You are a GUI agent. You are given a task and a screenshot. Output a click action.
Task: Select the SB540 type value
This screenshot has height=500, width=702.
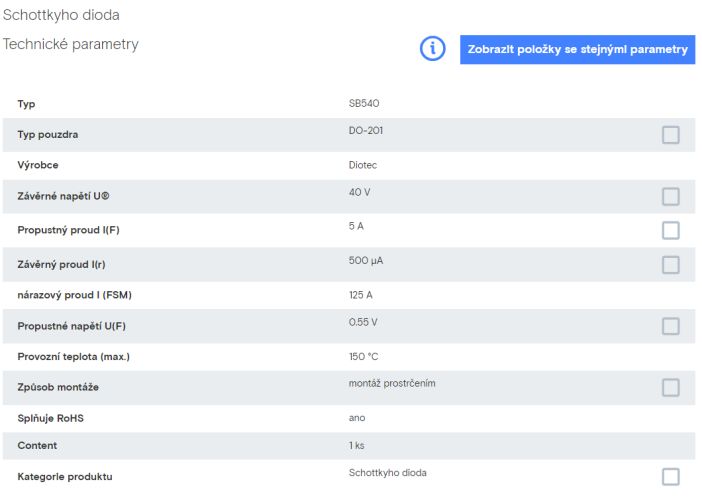point(364,103)
